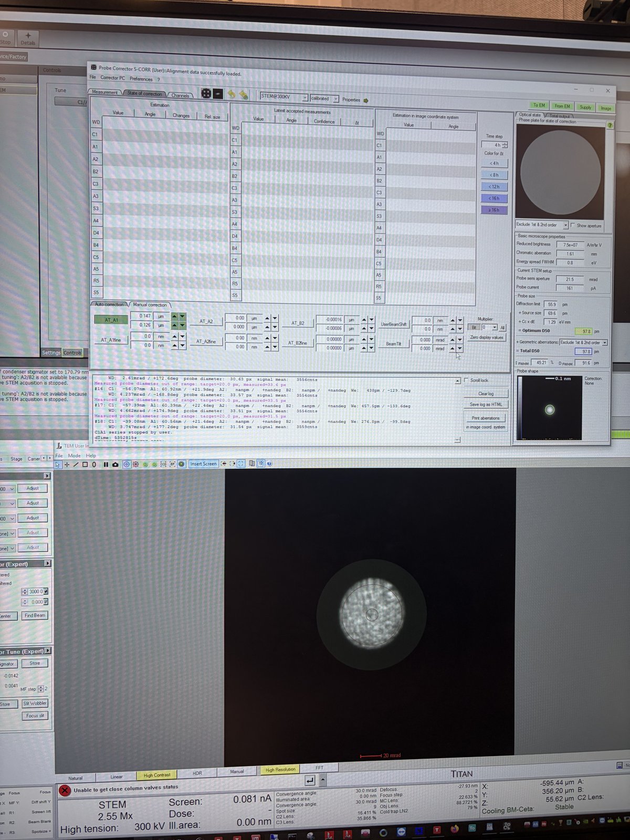Toggle the Show aperture checkbox
The width and height of the screenshot is (630, 840).
pos(573,226)
